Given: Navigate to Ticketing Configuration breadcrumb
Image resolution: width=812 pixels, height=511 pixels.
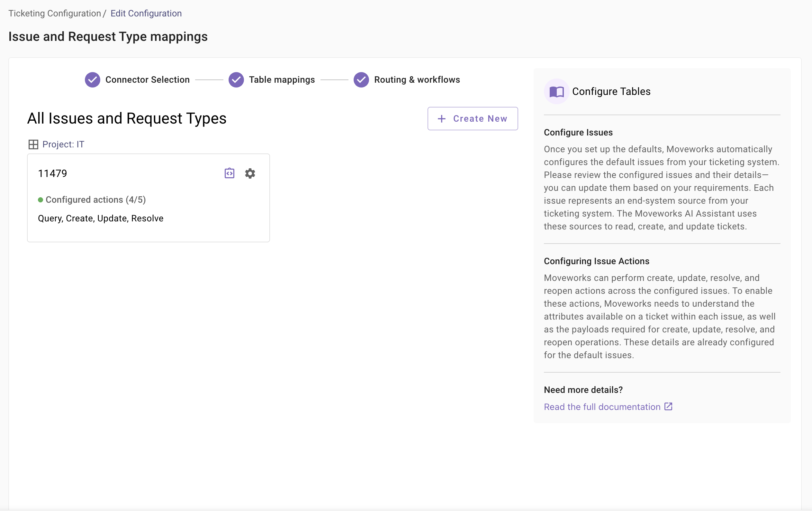Looking at the screenshot, I should point(55,14).
